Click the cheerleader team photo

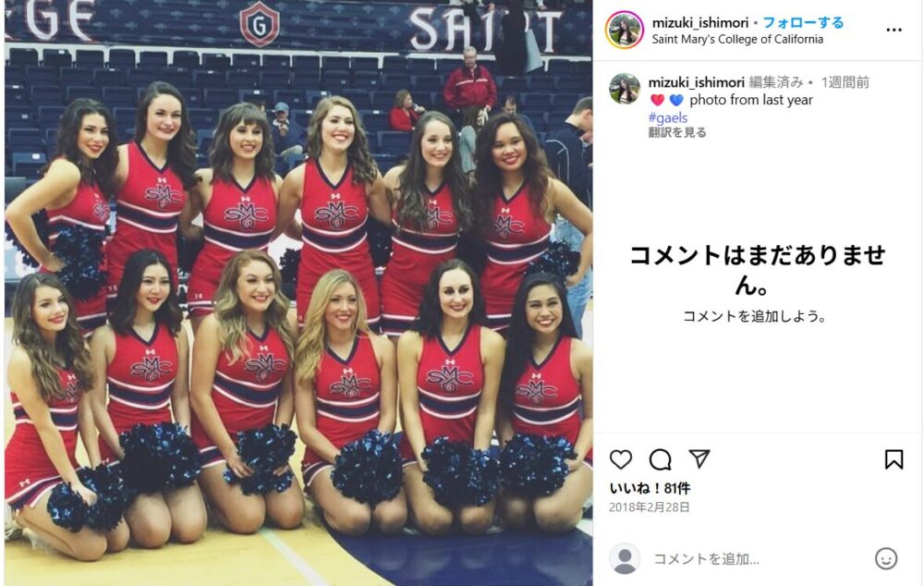298,293
